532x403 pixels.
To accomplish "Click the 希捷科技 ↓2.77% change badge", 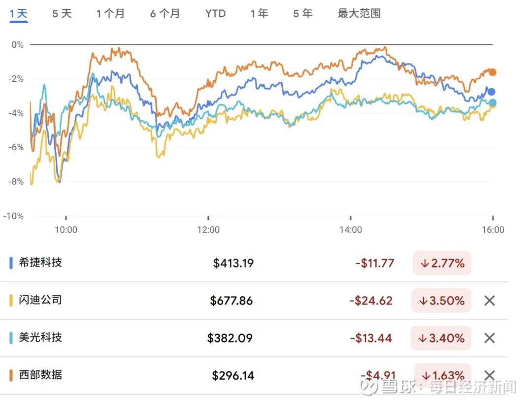I will click(442, 263).
